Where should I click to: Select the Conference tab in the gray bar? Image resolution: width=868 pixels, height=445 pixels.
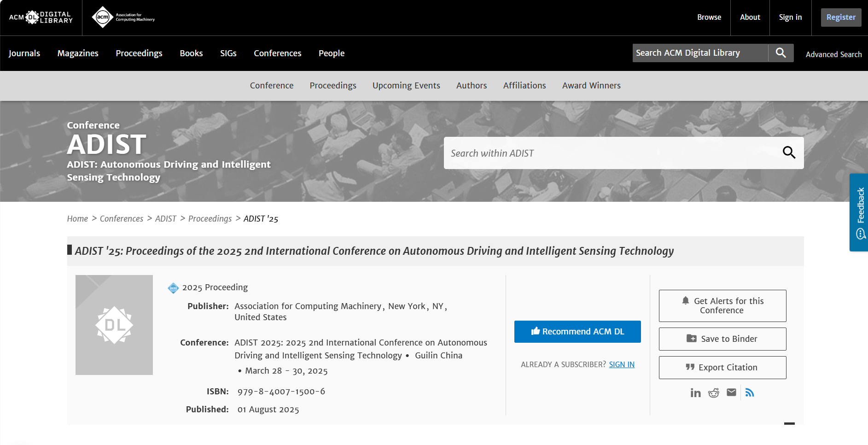coord(272,85)
